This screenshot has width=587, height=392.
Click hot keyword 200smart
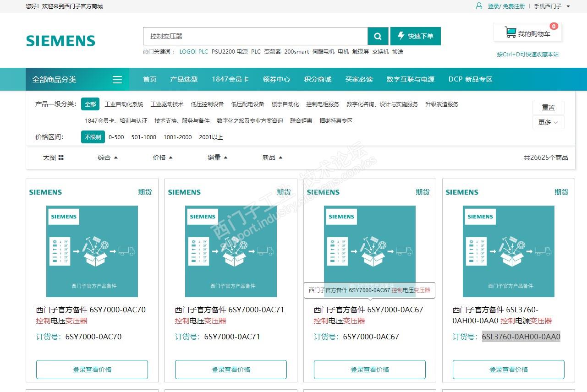pos(296,52)
